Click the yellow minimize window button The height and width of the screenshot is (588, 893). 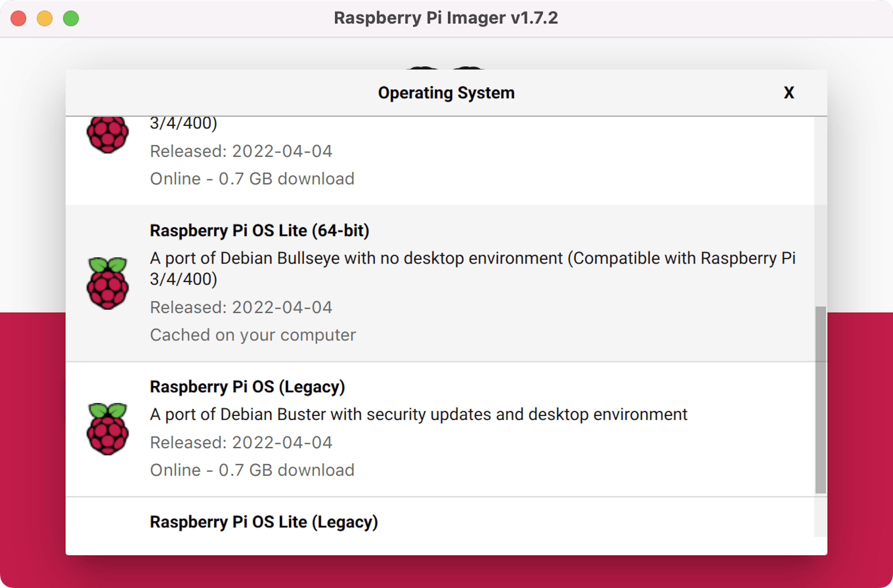(45, 18)
